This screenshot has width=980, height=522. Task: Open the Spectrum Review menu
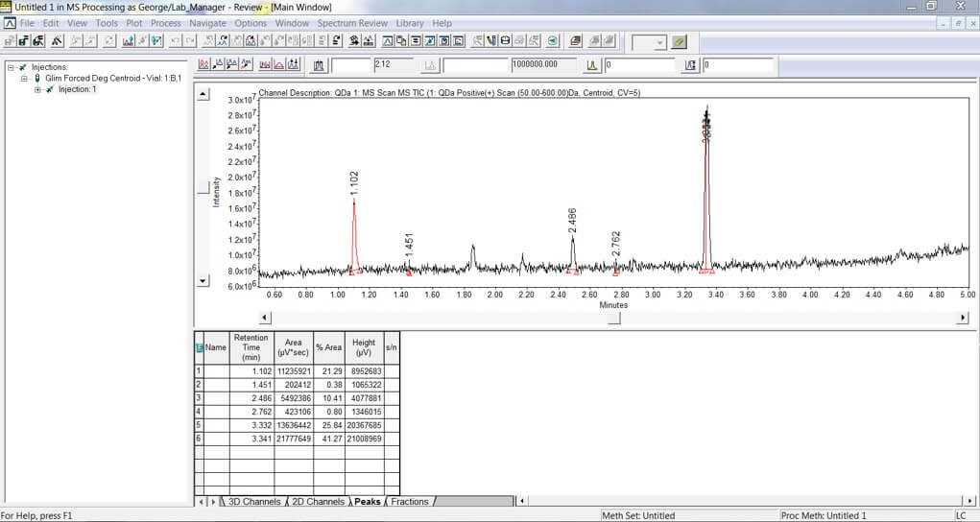(x=352, y=23)
